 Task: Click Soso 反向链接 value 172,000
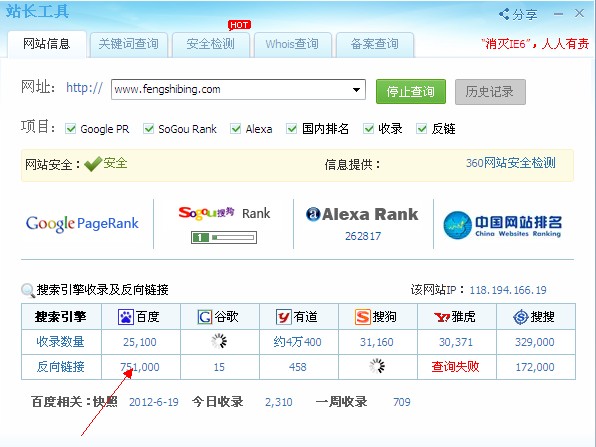[535, 367]
